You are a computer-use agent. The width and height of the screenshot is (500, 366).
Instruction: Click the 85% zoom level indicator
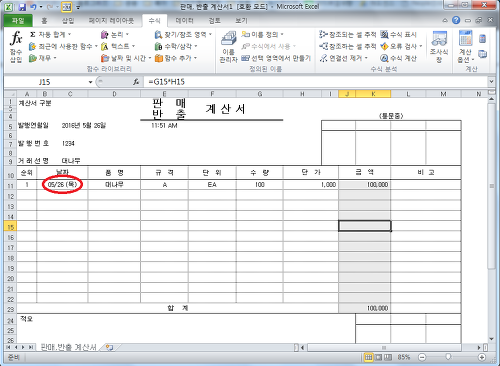click(x=404, y=357)
